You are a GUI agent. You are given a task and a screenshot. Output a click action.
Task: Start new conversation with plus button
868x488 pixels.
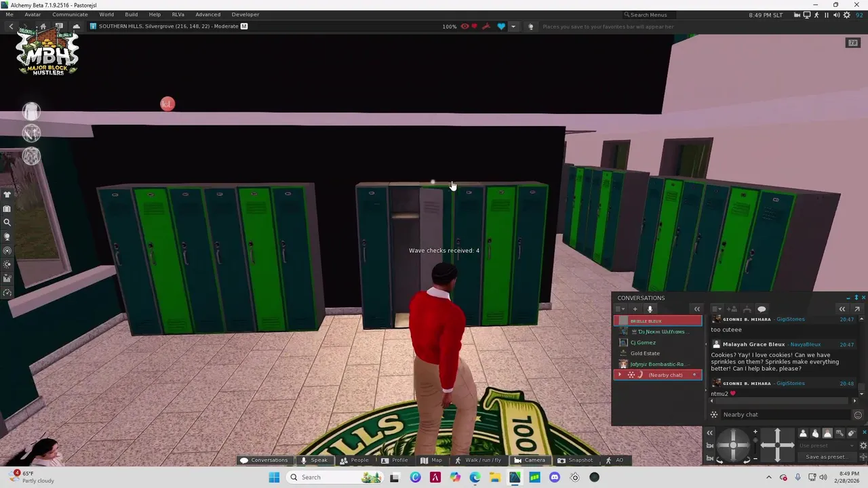(635, 309)
